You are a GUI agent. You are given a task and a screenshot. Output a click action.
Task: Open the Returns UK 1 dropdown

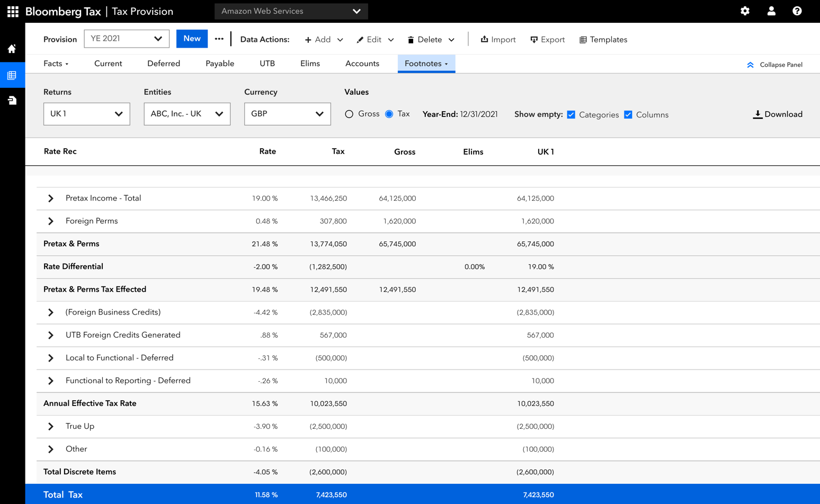[x=87, y=114]
